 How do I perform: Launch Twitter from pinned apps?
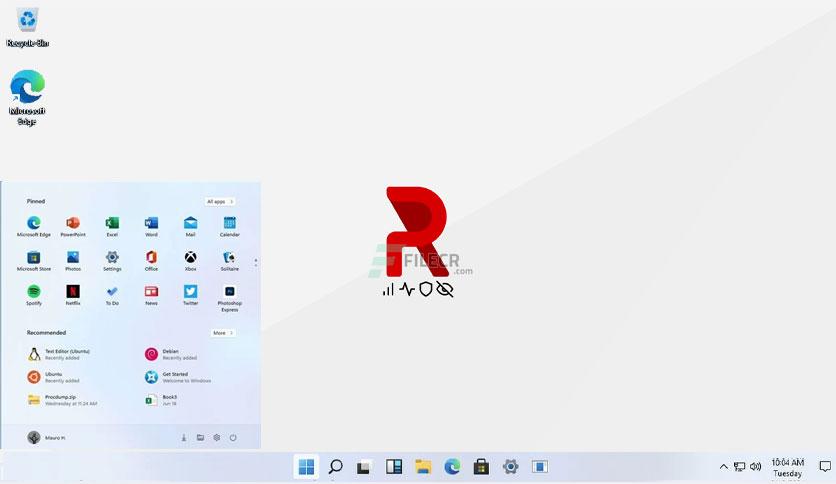point(190,295)
